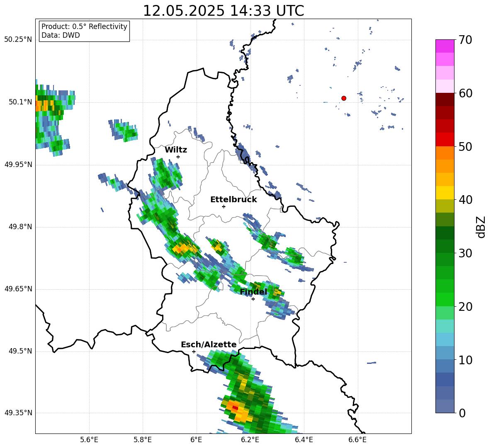The width and height of the screenshot is (491, 448).
Task: Click the 50.1°N latitude label
Action: click(20, 102)
